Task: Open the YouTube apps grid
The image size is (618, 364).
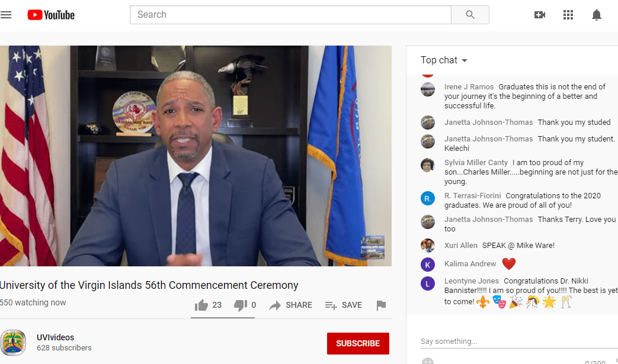Action: [568, 15]
